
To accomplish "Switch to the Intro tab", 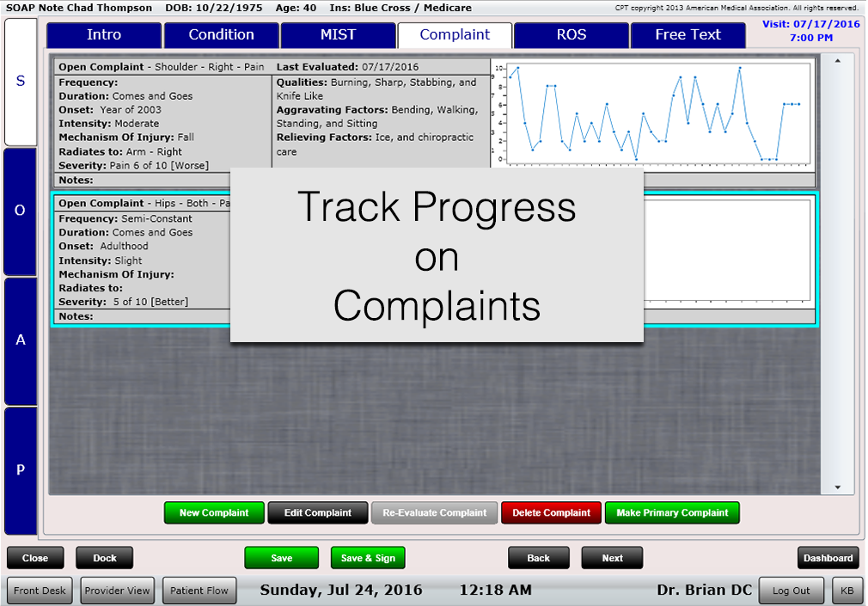I will click(103, 35).
